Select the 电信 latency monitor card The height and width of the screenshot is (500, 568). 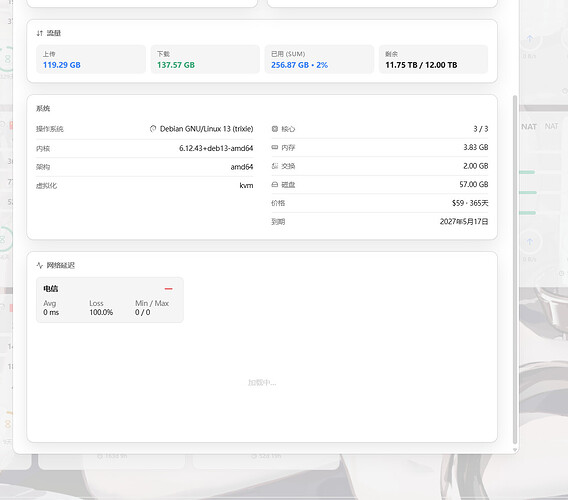pos(110,300)
